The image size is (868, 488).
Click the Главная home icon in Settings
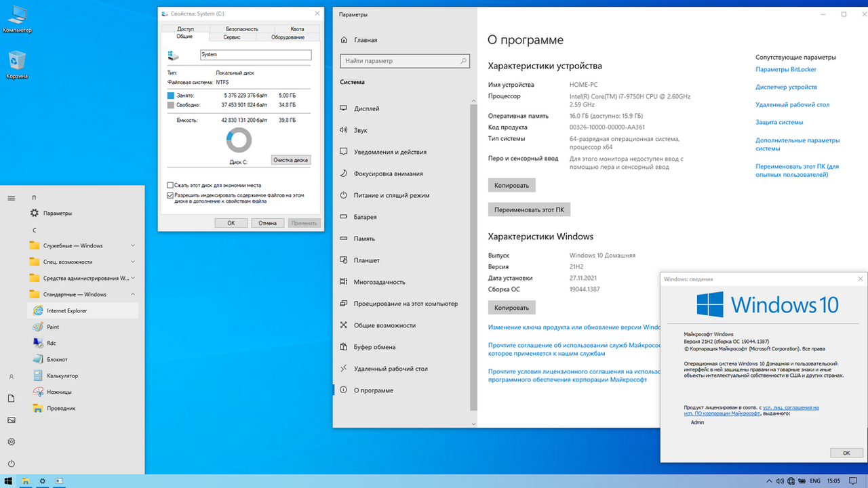point(344,40)
